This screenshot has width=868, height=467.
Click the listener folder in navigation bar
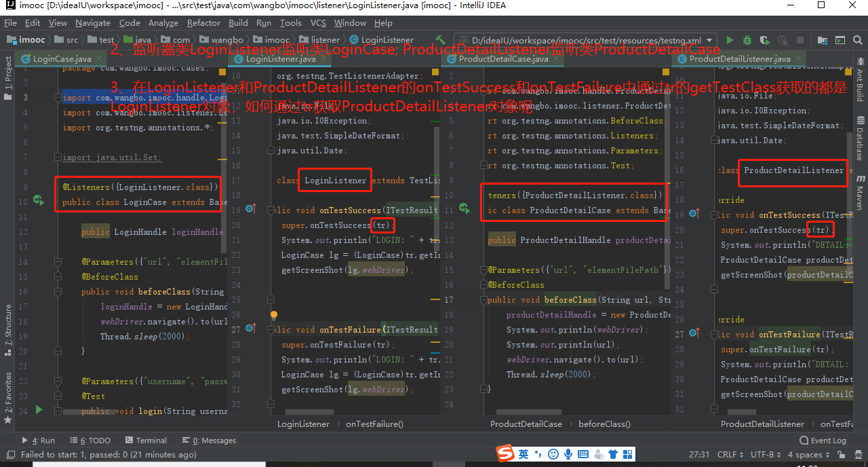click(319, 40)
